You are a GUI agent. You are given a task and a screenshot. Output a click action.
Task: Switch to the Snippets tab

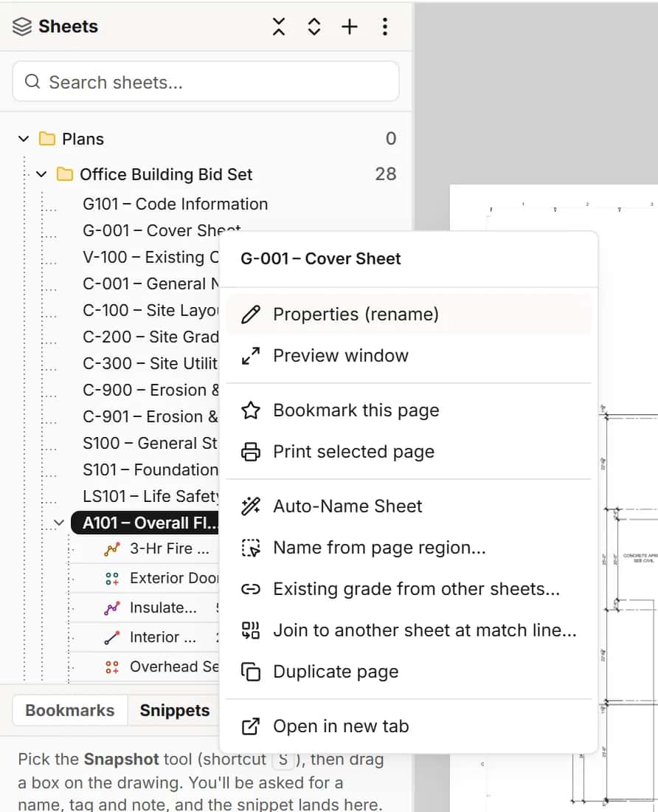(174, 710)
